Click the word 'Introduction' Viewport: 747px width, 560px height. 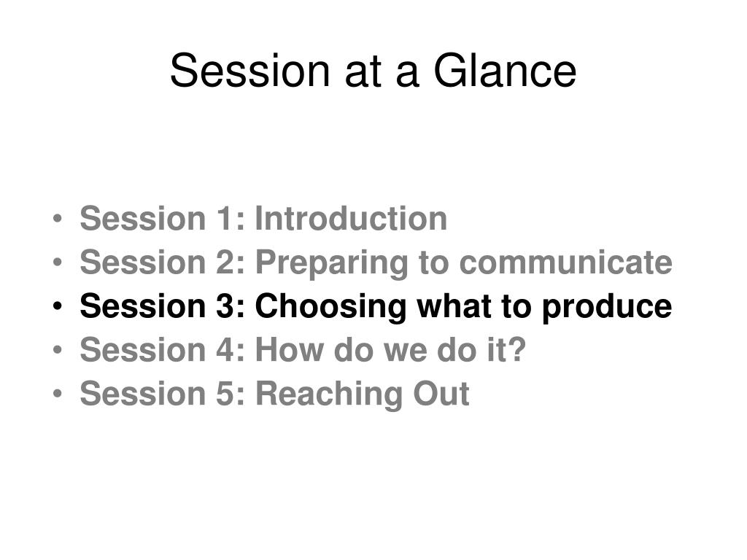tap(351, 219)
